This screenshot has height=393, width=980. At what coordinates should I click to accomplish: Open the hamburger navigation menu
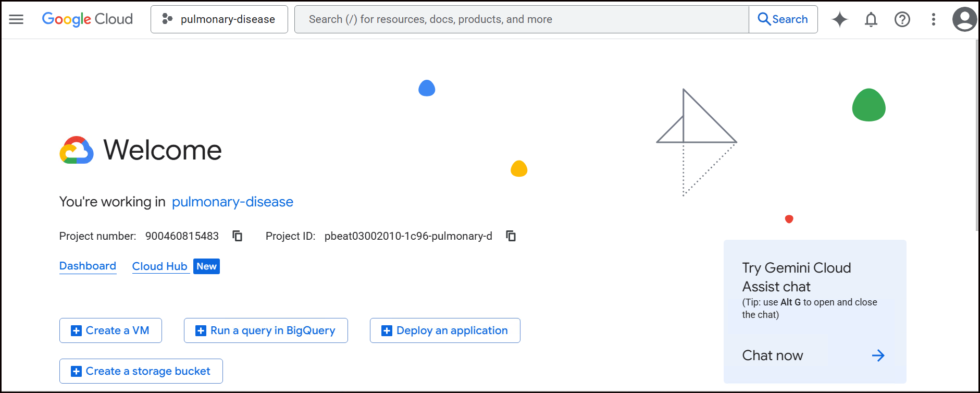(16, 19)
